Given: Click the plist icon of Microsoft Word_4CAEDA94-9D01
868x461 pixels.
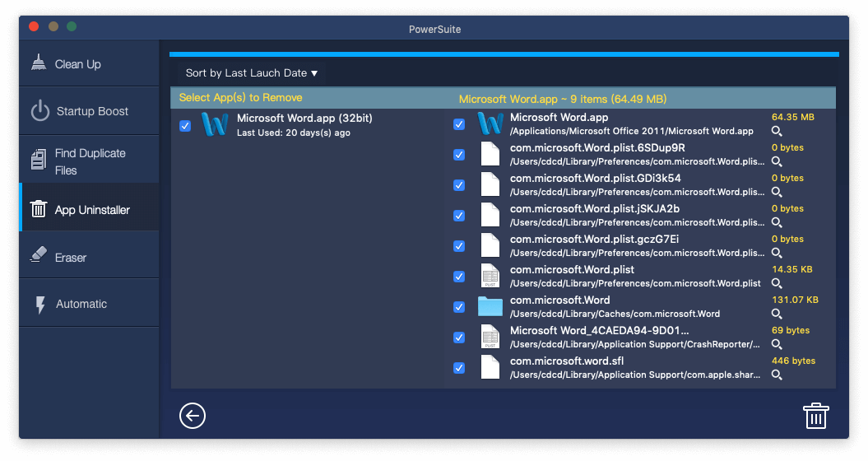Looking at the screenshot, I should (x=490, y=337).
